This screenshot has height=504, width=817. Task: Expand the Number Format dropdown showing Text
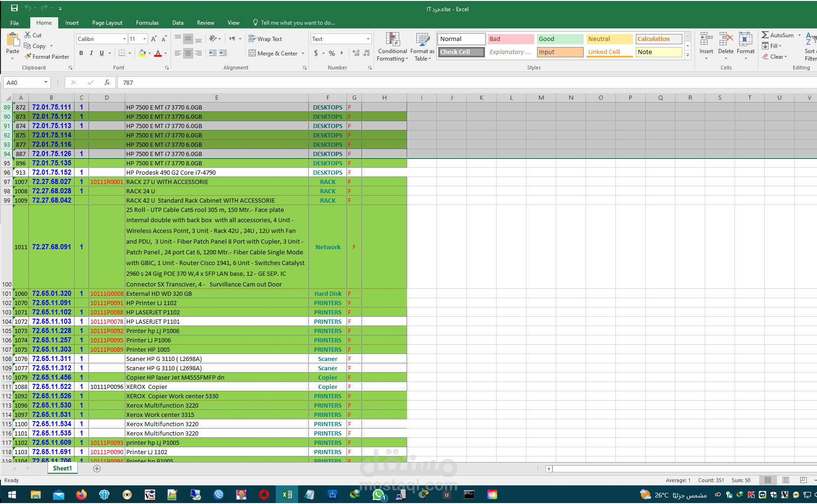368,39
